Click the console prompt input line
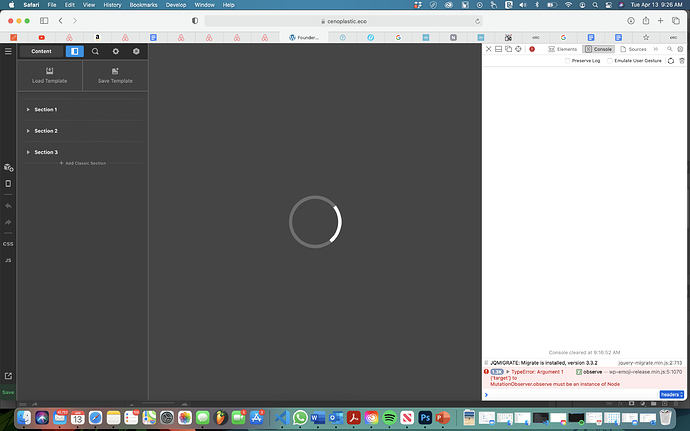Screen dimensions: 690x431 (572, 394)
